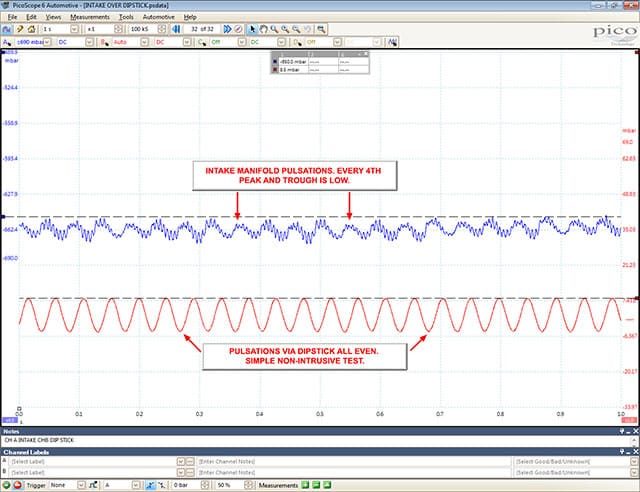Open the Tools menu
Viewport: 640px width, 492px height.
[x=126, y=17]
